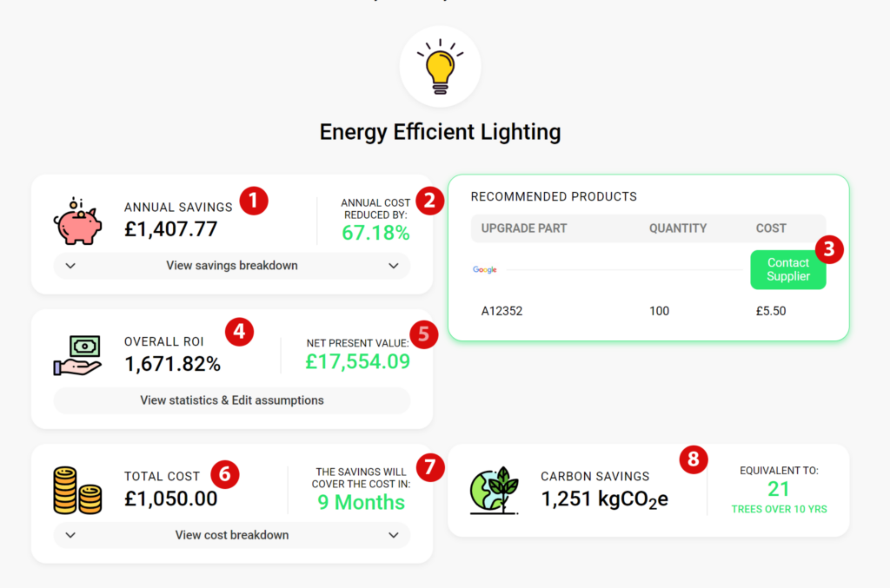Click the yellow lightbulb icon
Screen dimensions: 890x588
(440, 66)
